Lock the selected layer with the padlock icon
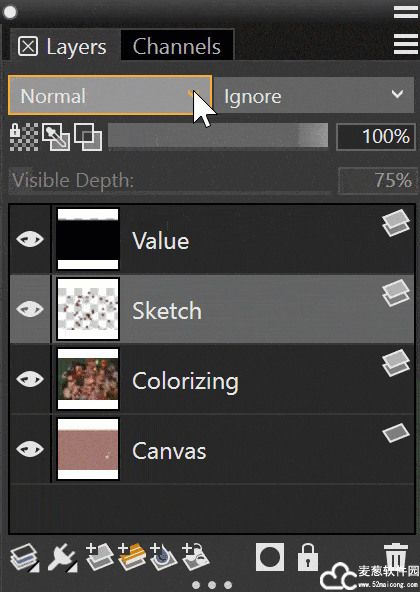This screenshot has height=592, width=420. 308,557
